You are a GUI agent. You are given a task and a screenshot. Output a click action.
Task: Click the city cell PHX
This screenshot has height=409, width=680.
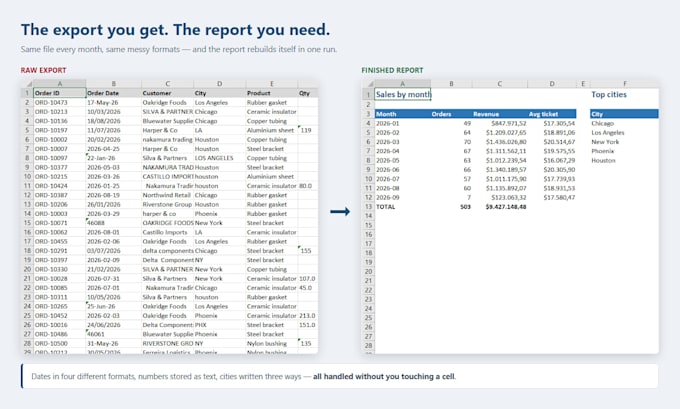click(219, 325)
